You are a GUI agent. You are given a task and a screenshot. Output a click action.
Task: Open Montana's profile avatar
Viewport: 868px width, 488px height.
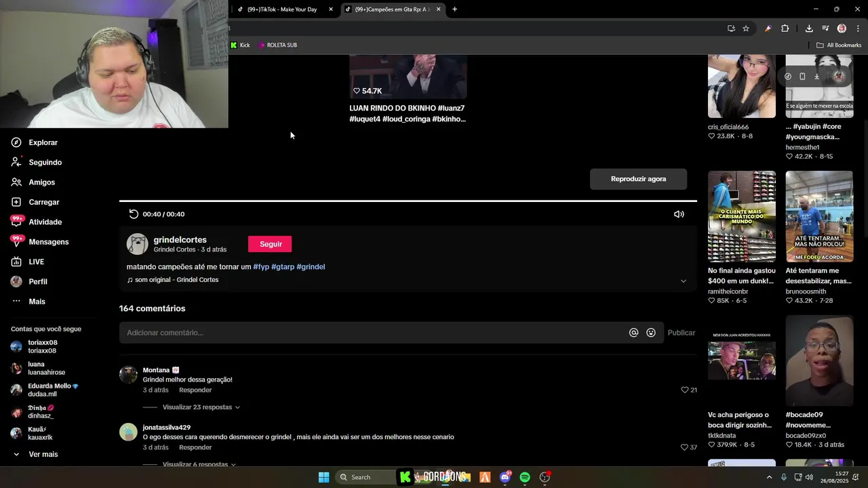[128, 375]
